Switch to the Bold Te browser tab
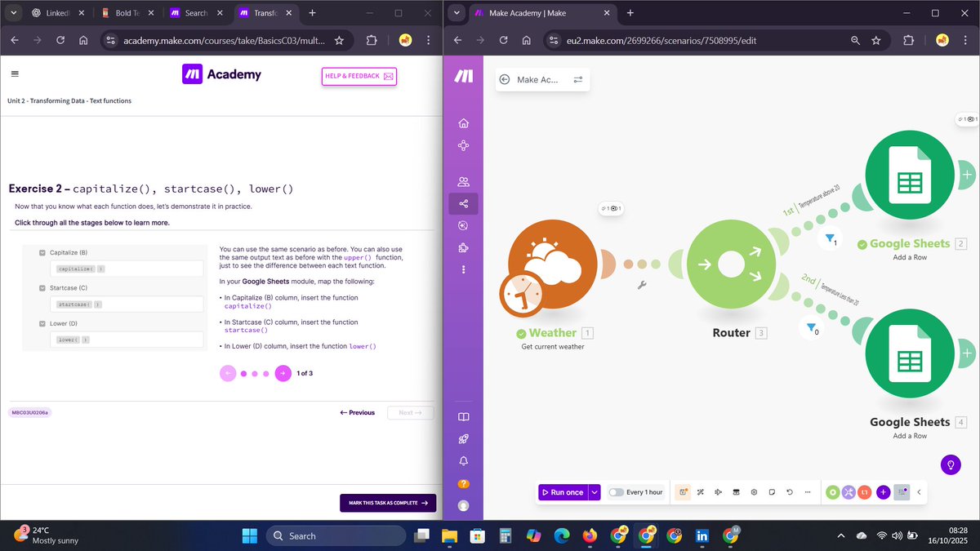This screenshot has width=980, height=551. point(128,13)
